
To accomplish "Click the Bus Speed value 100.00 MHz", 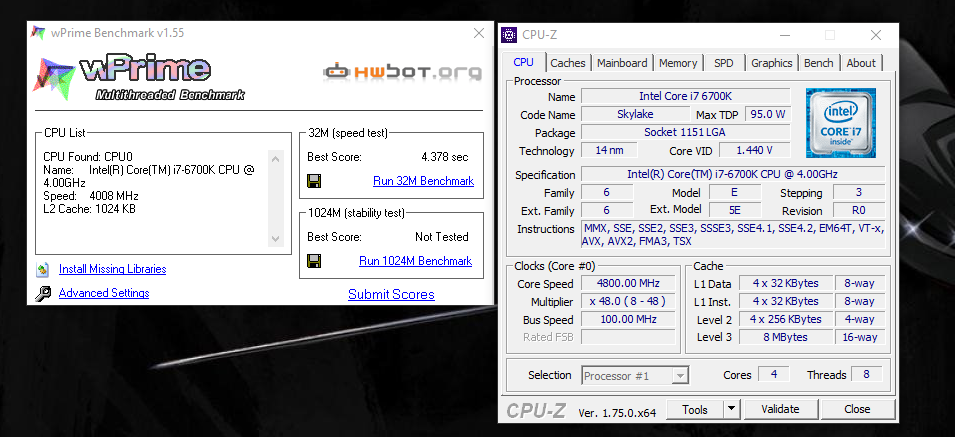I will coord(628,320).
